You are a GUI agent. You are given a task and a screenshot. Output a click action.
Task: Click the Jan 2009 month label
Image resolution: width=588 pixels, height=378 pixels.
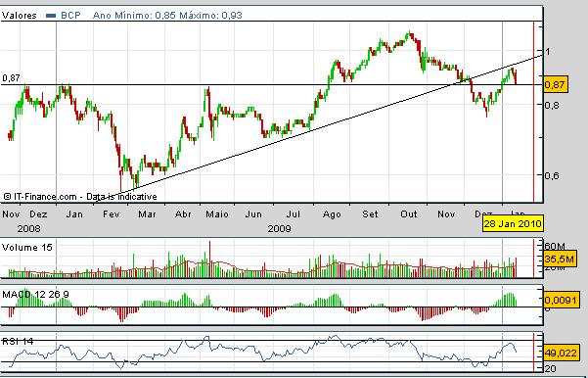pos(74,213)
